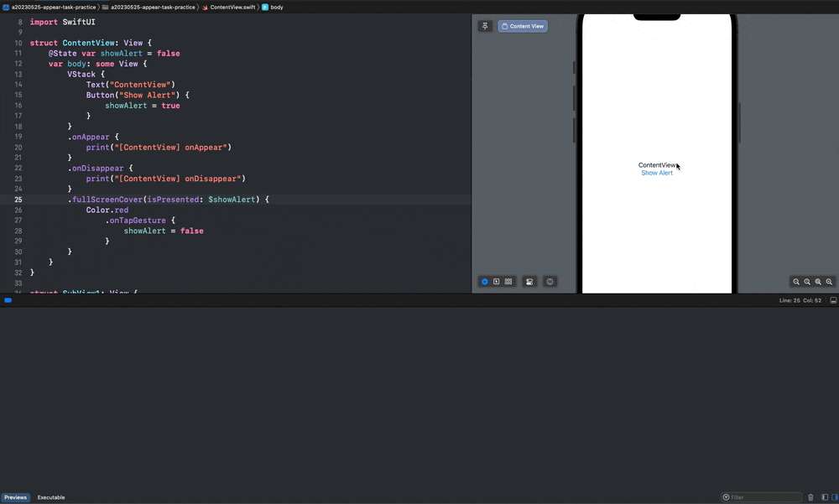Click the blue breakpoint tag in debug bar

(x=8, y=300)
